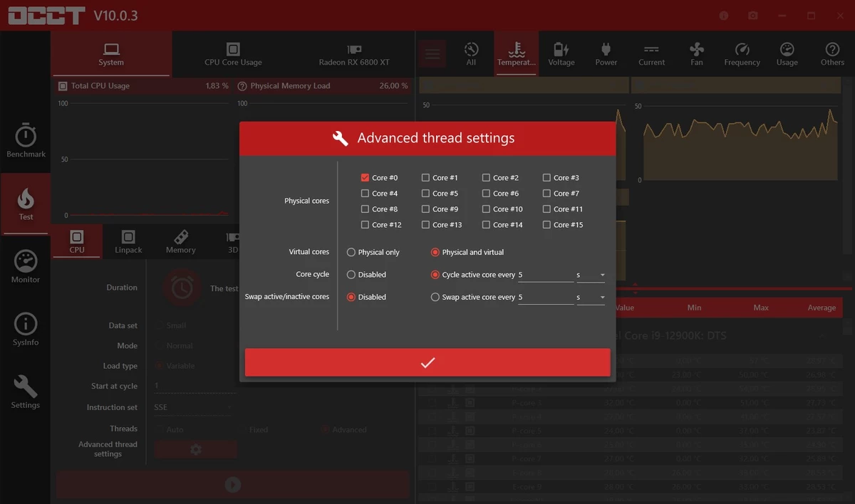The image size is (855, 504).
Task: Confirm advanced thread settings with checkmark
Action: coord(427,362)
